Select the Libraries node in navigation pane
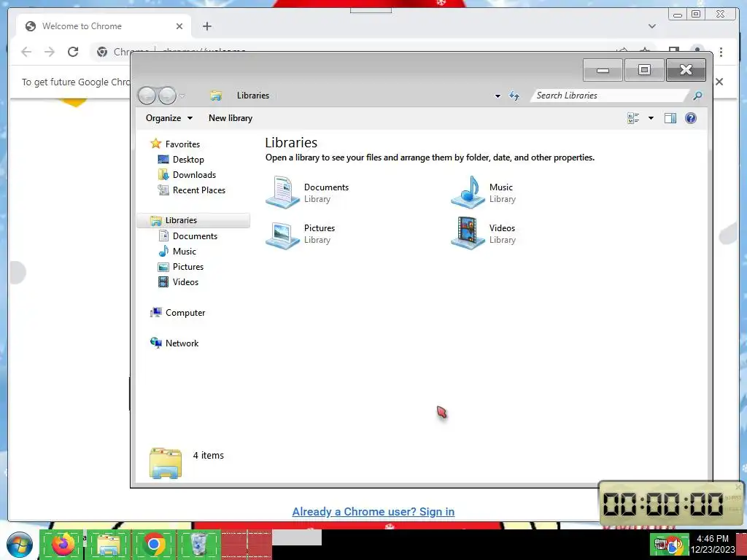Viewport: 747px width, 560px height. pos(193,220)
